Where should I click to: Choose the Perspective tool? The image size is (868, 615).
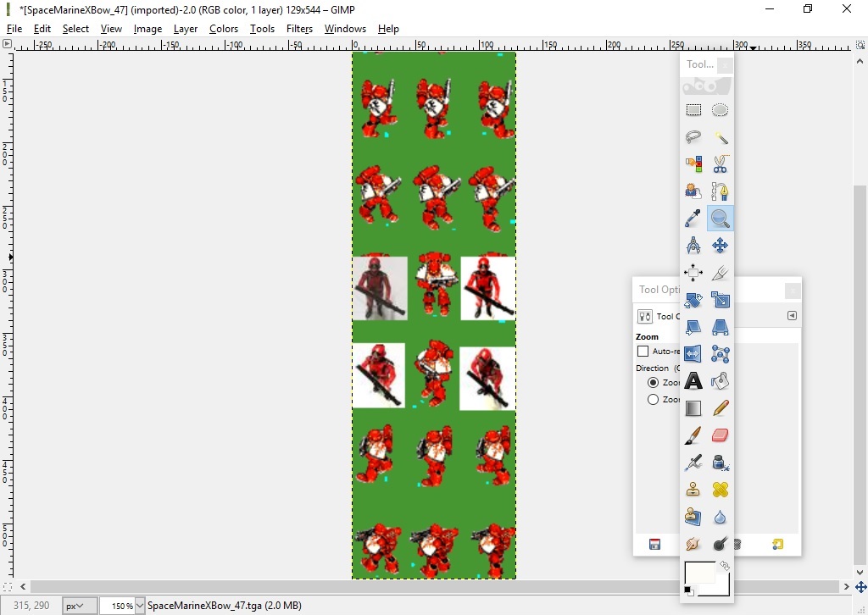click(720, 327)
